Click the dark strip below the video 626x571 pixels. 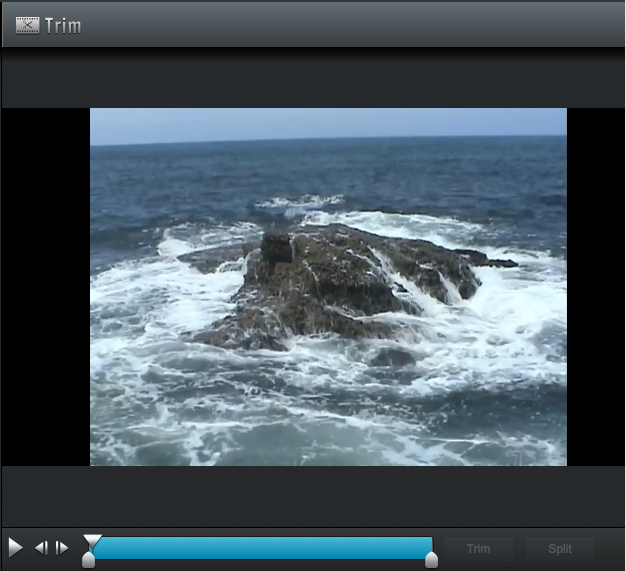tap(313, 495)
